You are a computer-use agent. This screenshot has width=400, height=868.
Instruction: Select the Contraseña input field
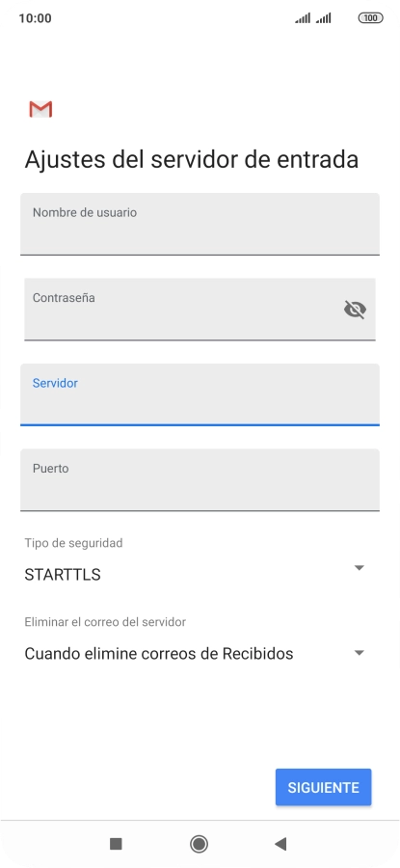click(200, 310)
